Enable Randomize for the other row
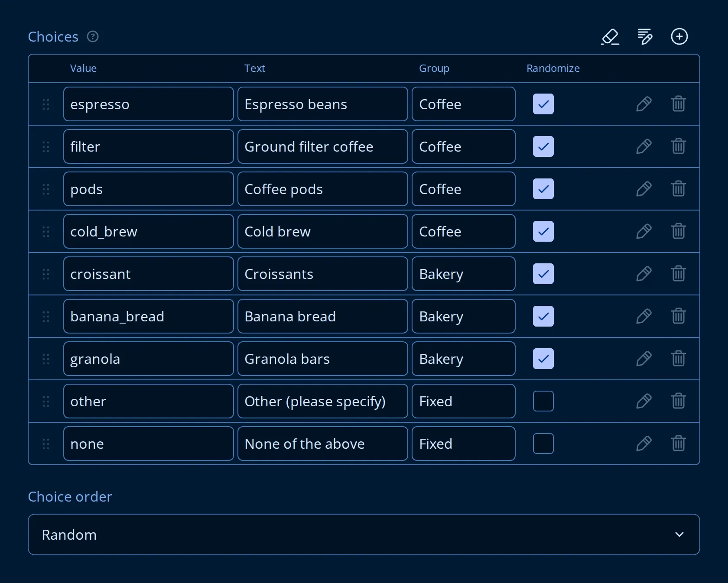 pos(543,401)
